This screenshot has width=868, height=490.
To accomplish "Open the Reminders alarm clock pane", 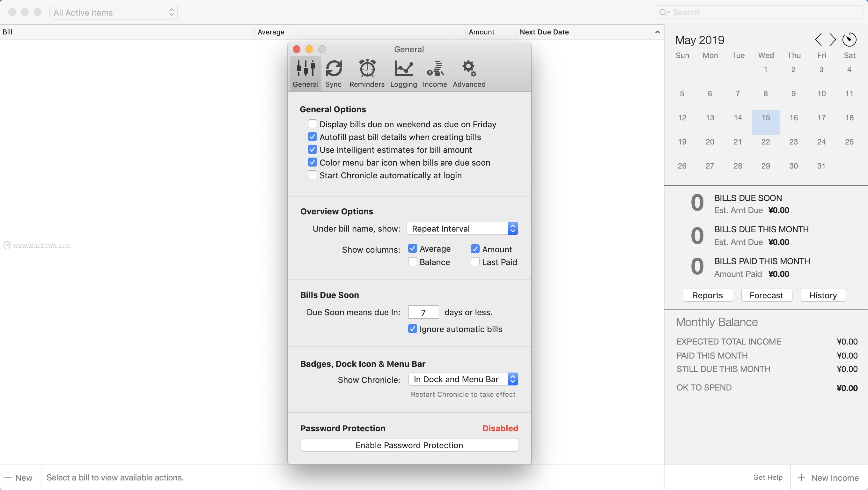I will pyautogui.click(x=367, y=73).
